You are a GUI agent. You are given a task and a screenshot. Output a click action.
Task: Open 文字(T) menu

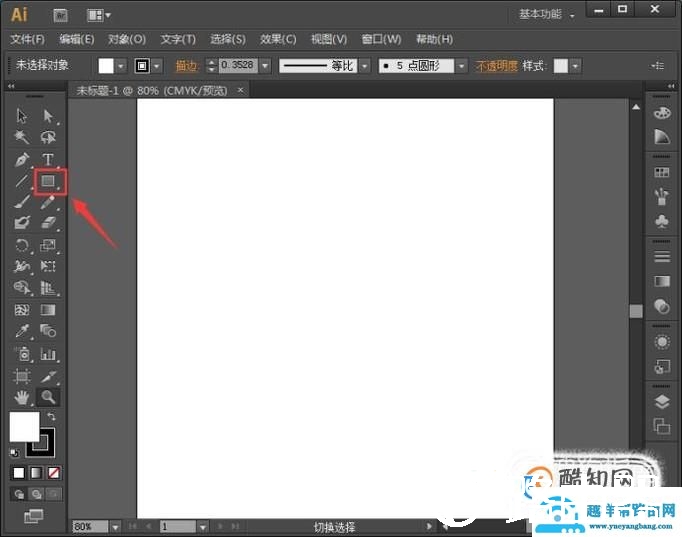(178, 40)
